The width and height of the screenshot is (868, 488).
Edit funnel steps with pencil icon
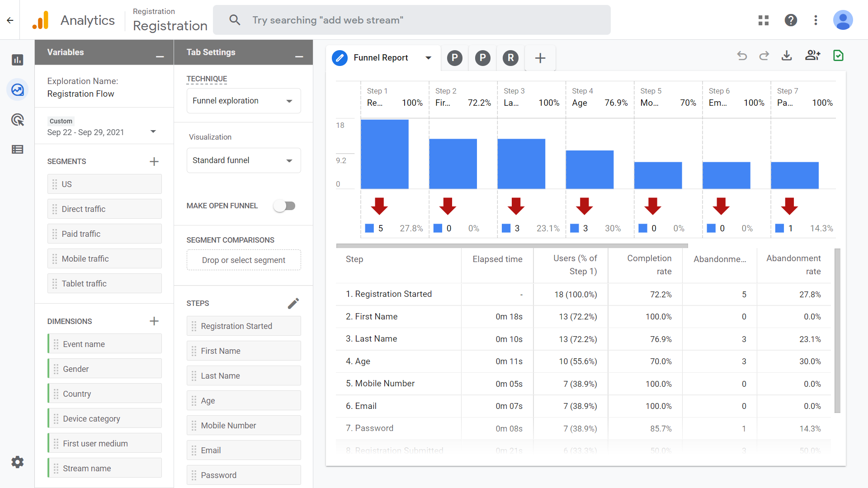click(293, 303)
